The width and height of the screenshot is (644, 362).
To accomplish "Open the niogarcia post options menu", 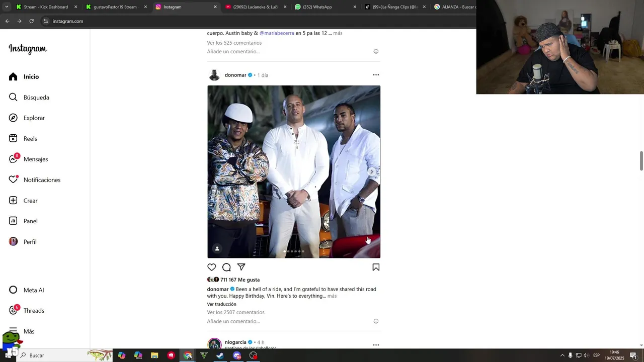I will pos(376,345).
